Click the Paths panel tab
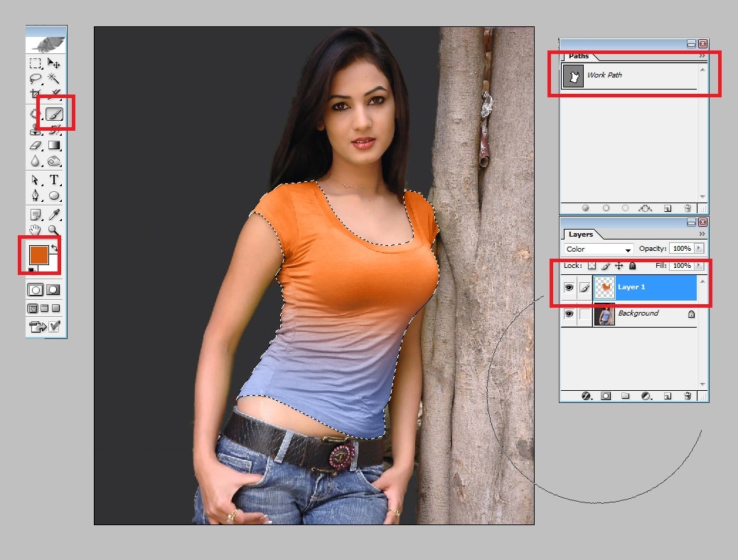Screen dimensions: 738x560 (579, 56)
